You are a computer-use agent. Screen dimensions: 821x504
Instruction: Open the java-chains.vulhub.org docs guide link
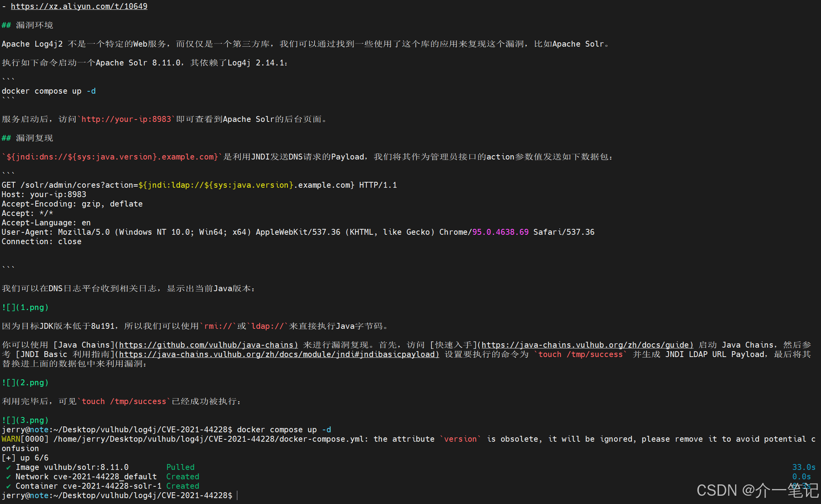pyautogui.click(x=587, y=345)
